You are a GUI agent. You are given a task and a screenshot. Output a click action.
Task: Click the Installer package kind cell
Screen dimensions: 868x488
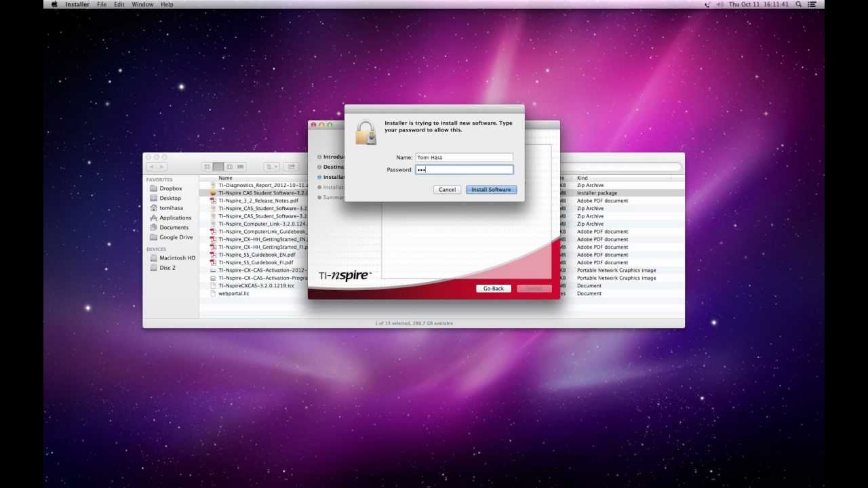tap(597, 193)
